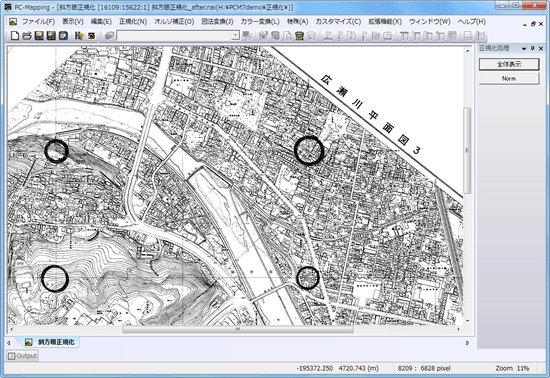Viewport: 550px width, 378px height.
Task: Open the 表示(V) menu
Action: [x=73, y=22]
